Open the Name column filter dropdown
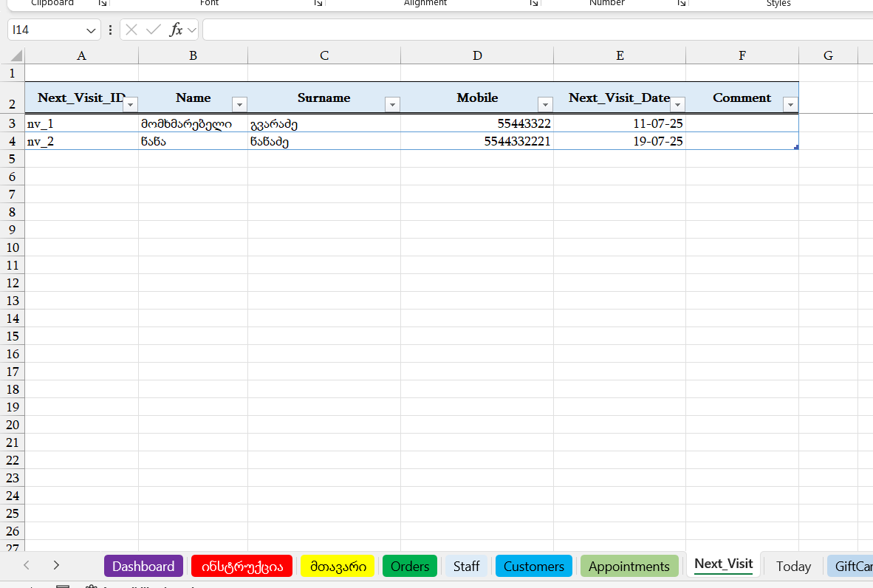Image resolution: width=873 pixels, height=588 pixels. [x=239, y=105]
